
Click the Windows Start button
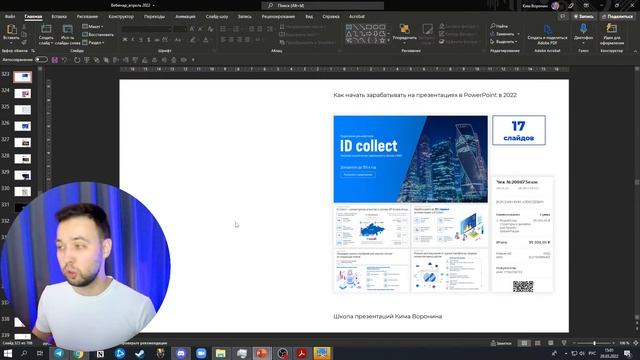[8, 353]
